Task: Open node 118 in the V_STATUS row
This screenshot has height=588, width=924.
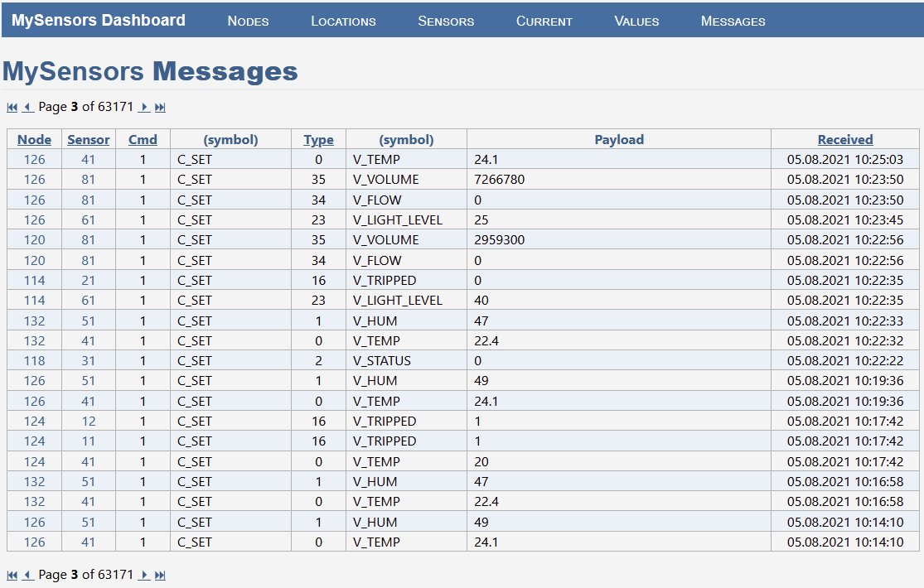Action: point(34,361)
